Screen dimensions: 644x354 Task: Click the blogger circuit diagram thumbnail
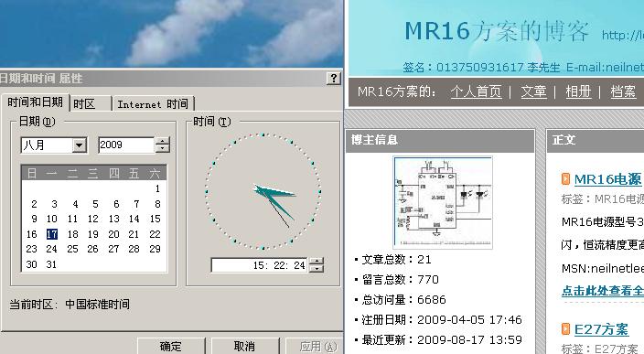pyautogui.click(x=443, y=202)
